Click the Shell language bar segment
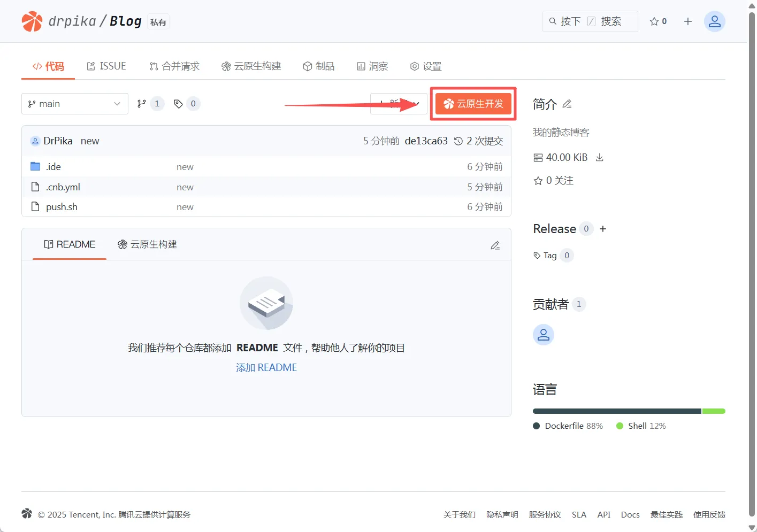The height and width of the screenshot is (532, 757). point(714,411)
